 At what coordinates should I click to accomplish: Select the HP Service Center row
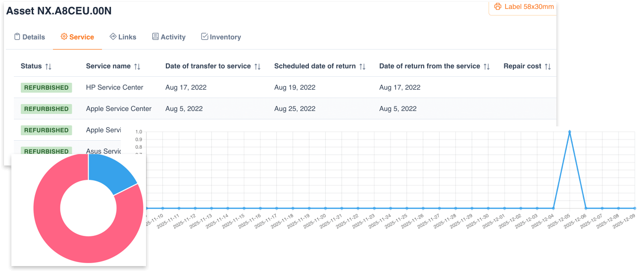point(114,87)
